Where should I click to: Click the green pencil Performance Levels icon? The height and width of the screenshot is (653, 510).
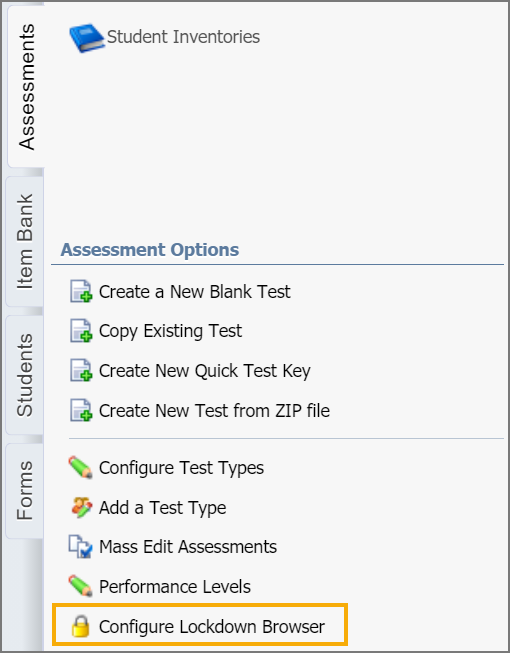pos(80,586)
